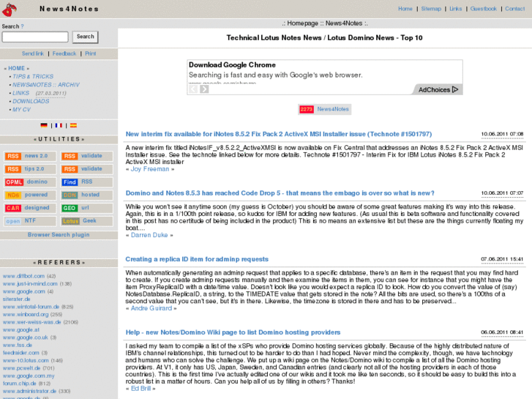
Task: Click the 2273 News4Notes counter badge
Action: tap(324, 109)
